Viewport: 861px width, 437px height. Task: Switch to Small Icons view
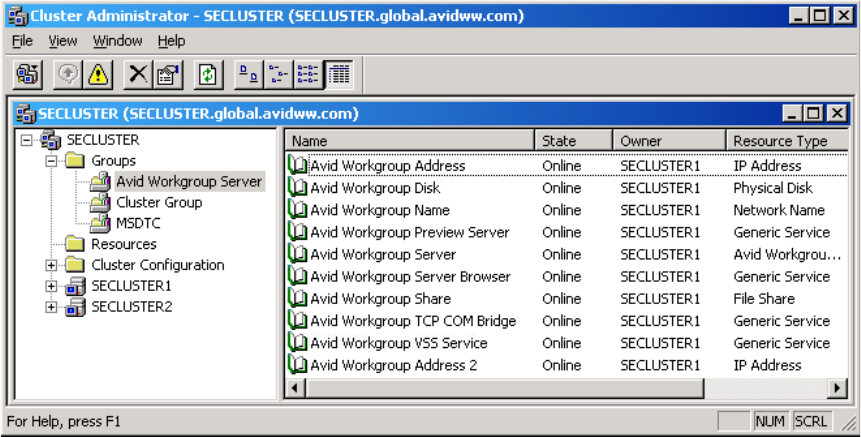279,74
